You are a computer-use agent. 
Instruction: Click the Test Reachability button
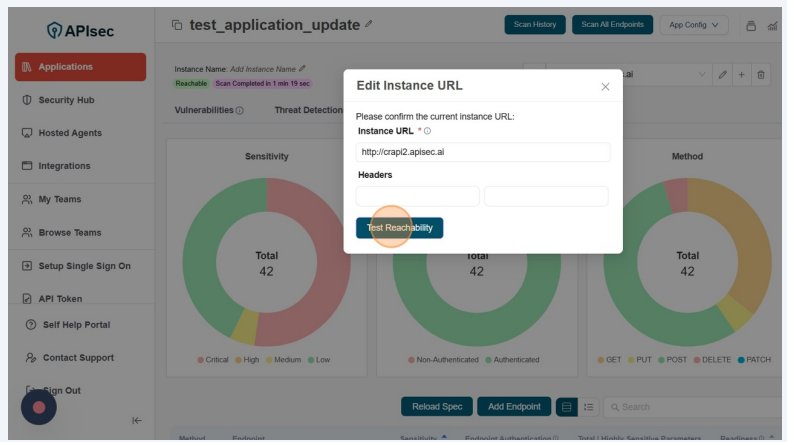point(399,228)
